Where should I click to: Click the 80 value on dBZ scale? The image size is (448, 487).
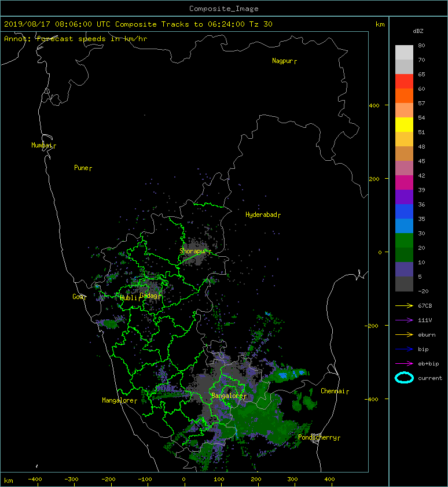point(421,45)
